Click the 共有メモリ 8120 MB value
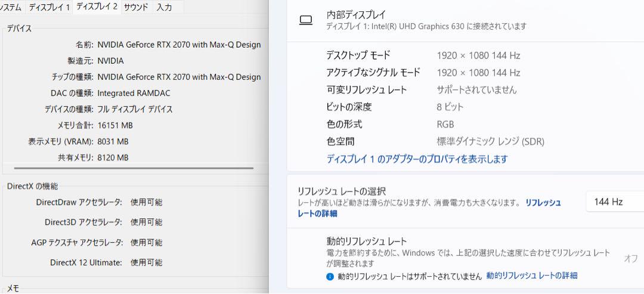 (113, 157)
